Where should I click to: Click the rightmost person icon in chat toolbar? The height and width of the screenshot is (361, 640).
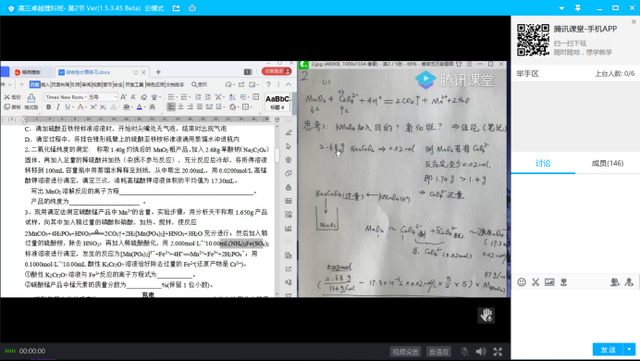tap(629, 282)
